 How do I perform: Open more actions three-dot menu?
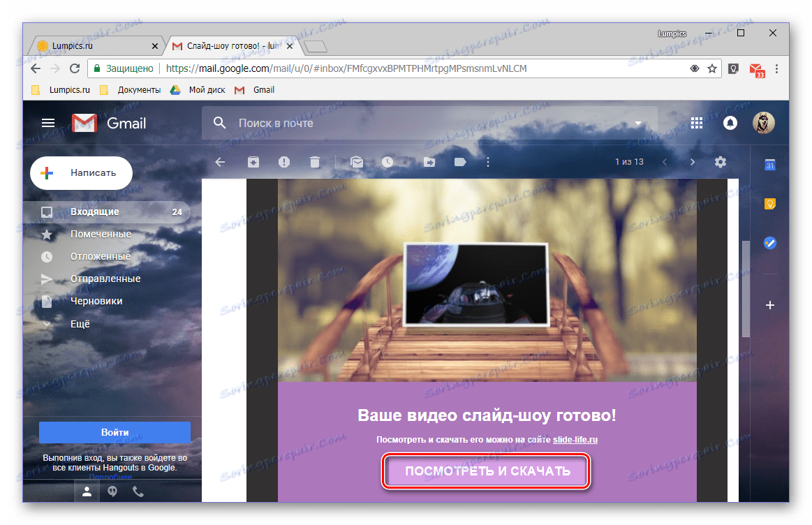point(488,162)
